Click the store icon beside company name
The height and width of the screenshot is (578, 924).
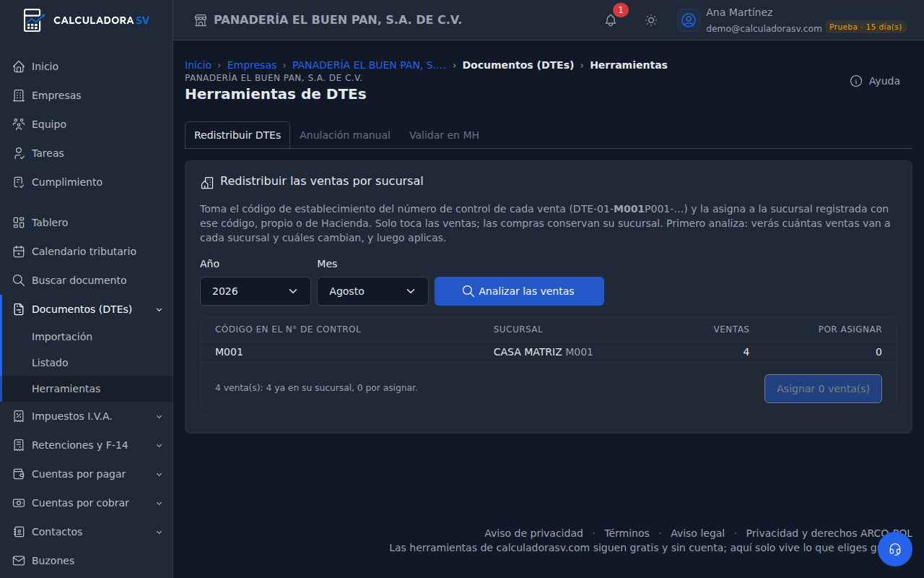tap(201, 20)
